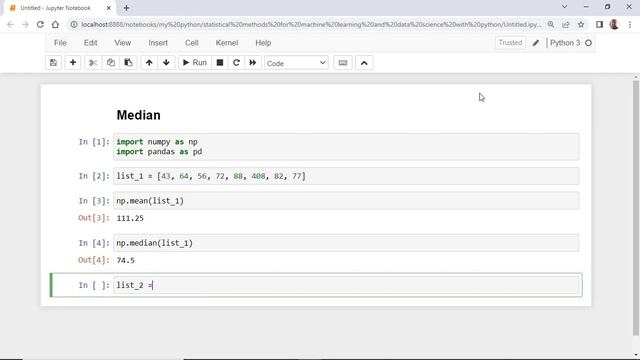The image size is (640, 360).
Task: Cut selected cells with the scissors icon
Action: tap(93, 63)
